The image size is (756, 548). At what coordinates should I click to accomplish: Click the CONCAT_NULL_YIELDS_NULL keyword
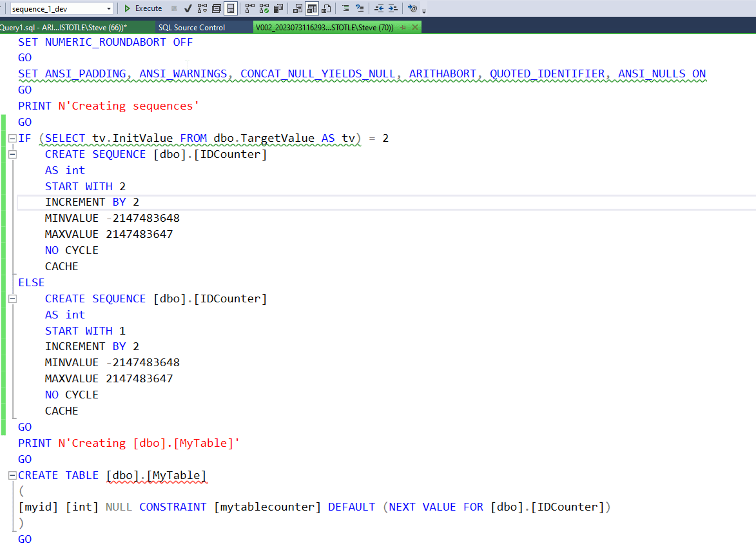tap(318, 73)
